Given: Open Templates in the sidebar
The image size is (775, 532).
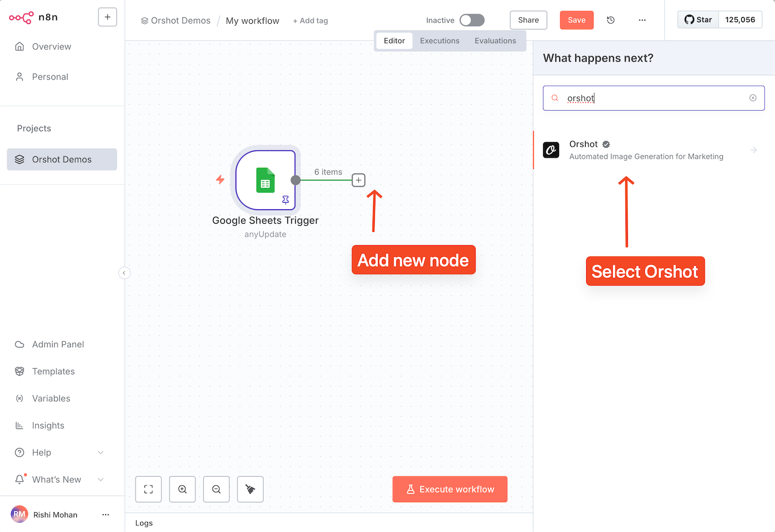Looking at the screenshot, I should tap(53, 371).
